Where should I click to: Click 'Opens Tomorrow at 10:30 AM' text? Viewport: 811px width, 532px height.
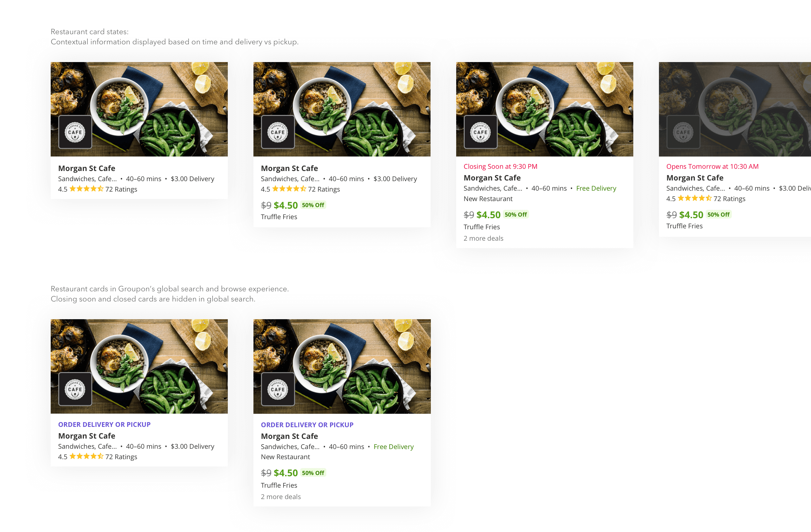tap(712, 167)
